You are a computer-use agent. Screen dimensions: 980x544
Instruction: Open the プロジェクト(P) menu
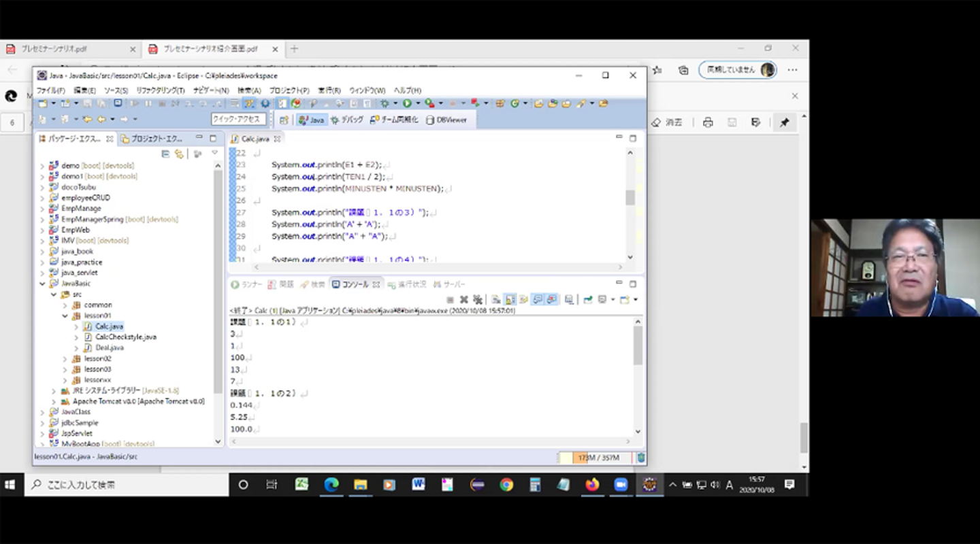(289, 90)
